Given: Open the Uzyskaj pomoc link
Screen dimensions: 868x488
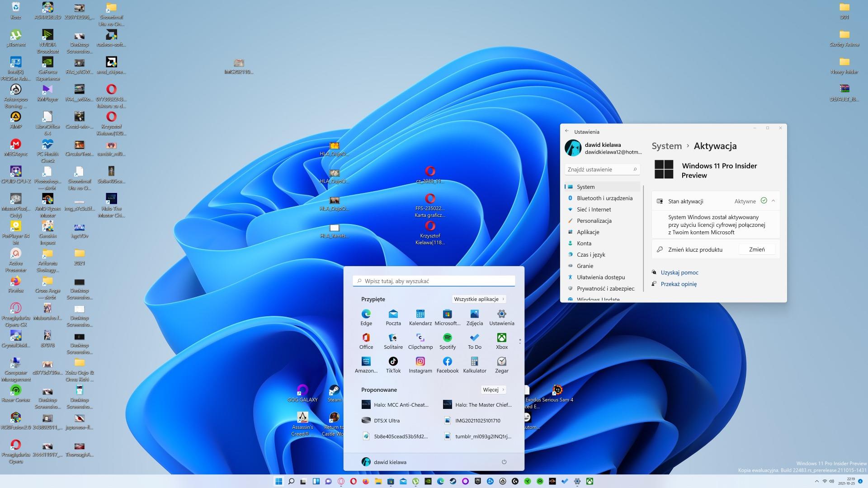Looking at the screenshot, I should (x=679, y=272).
